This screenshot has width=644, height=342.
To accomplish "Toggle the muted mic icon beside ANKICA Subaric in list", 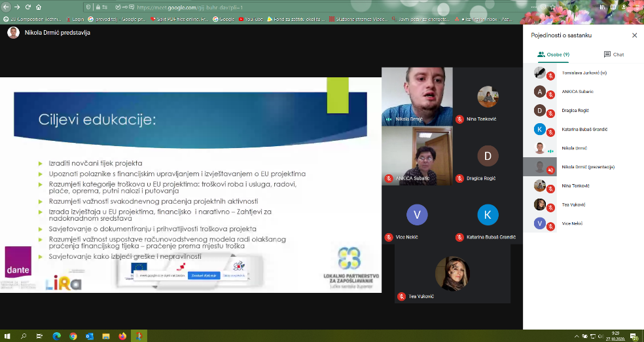I will tap(550, 95).
